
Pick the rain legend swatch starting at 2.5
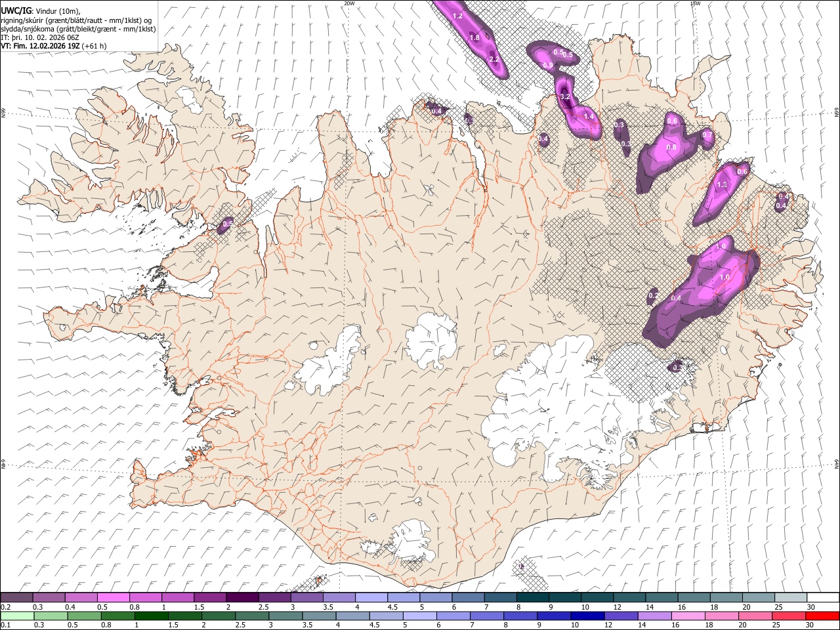coord(252,616)
